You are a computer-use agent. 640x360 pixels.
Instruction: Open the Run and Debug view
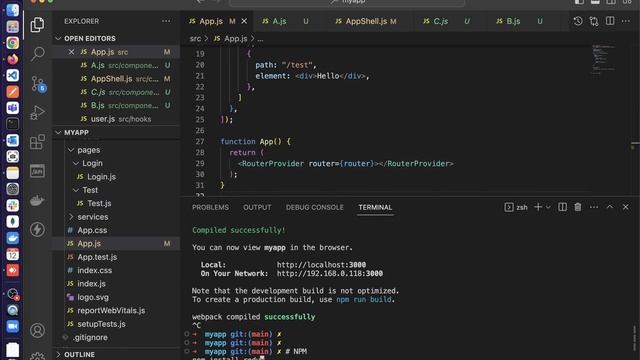(37, 113)
